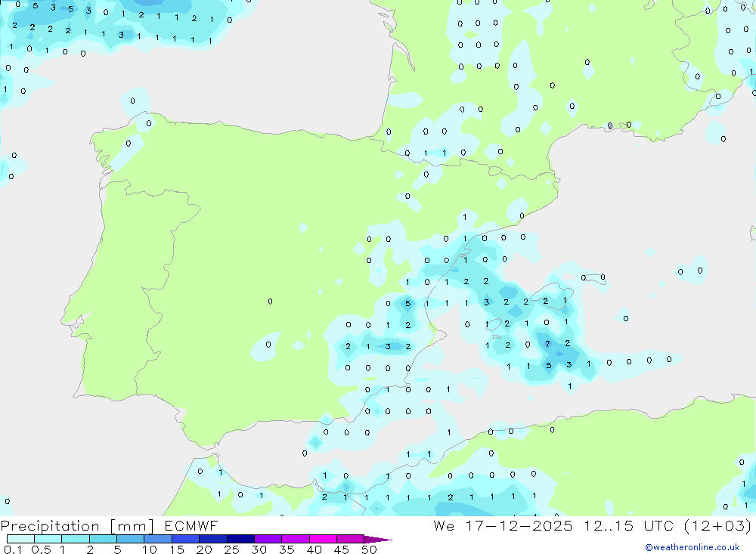756x554 pixels.
Task: Click the 5–10 mm legend color swatch
Action: (x=131, y=539)
